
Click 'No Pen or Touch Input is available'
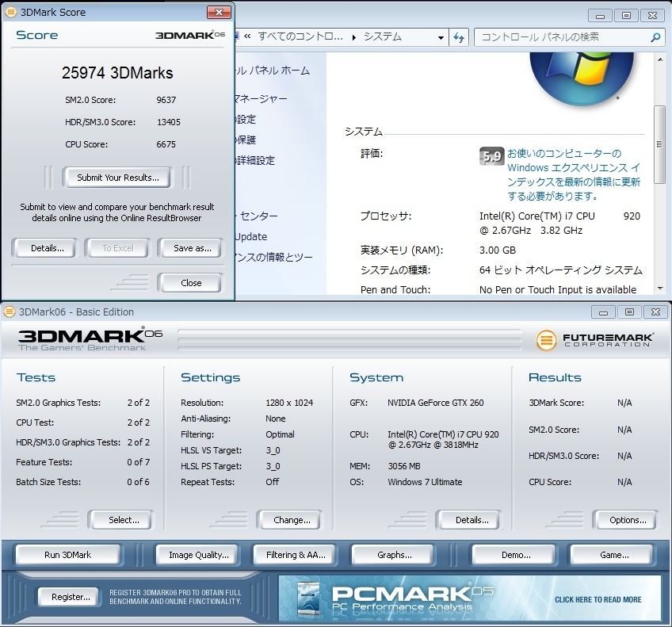[558, 289]
